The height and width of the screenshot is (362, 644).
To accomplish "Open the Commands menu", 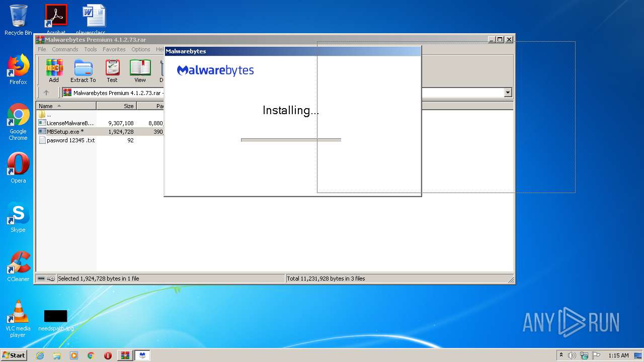I will (x=65, y=49).
